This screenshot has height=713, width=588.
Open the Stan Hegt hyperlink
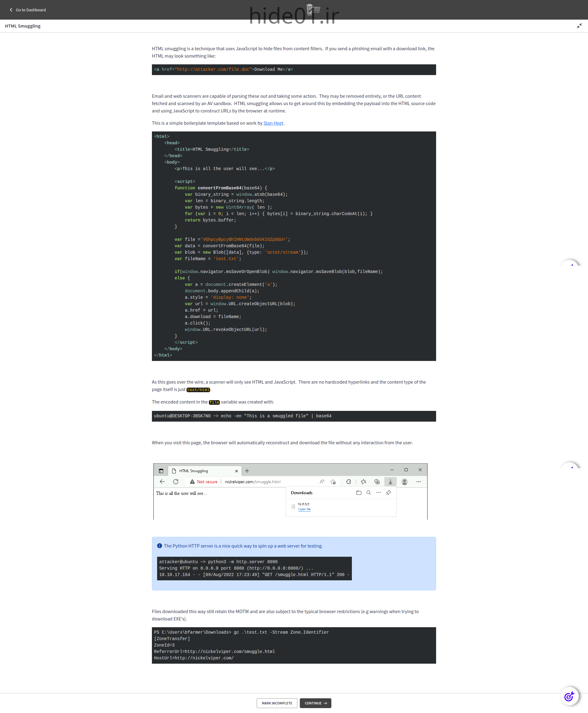pos(273,123)
